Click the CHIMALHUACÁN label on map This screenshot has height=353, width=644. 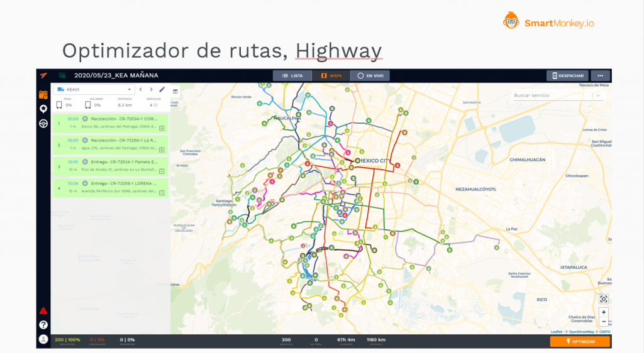click(528, 160)
